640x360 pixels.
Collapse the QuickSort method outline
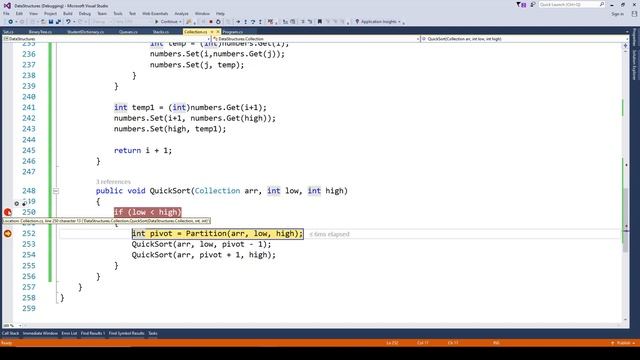click(56, 191)
